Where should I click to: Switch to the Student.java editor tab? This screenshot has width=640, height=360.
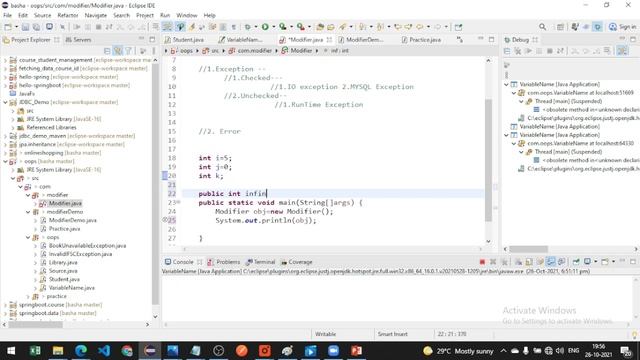184,40
